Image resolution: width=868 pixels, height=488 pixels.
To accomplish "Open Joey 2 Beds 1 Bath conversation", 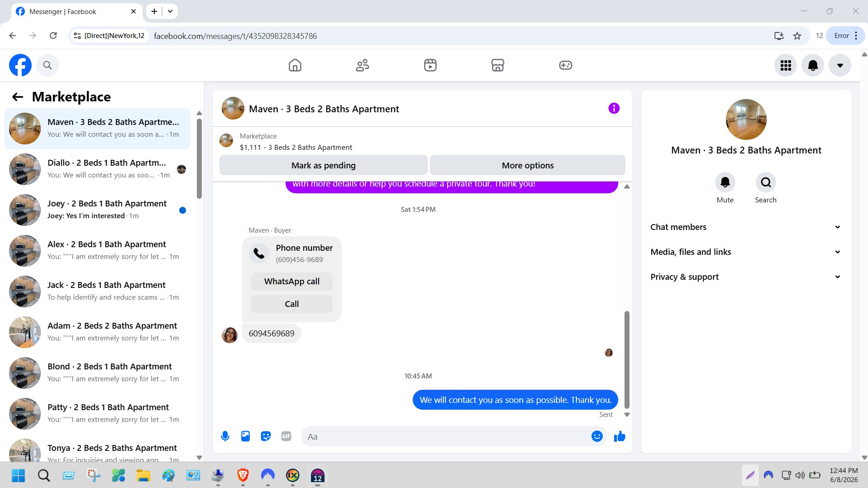I will pos(98,210).
